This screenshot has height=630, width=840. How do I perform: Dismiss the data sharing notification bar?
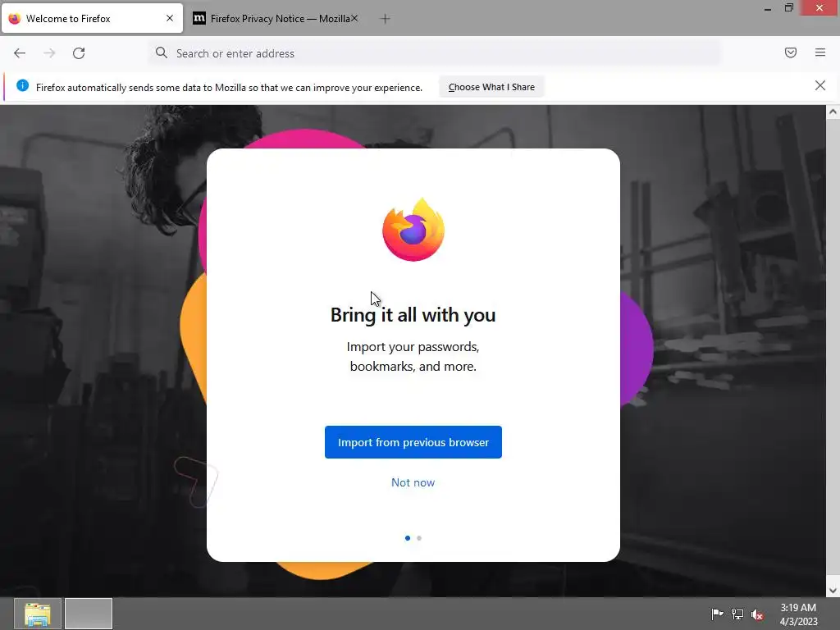[x=820, y=85]
